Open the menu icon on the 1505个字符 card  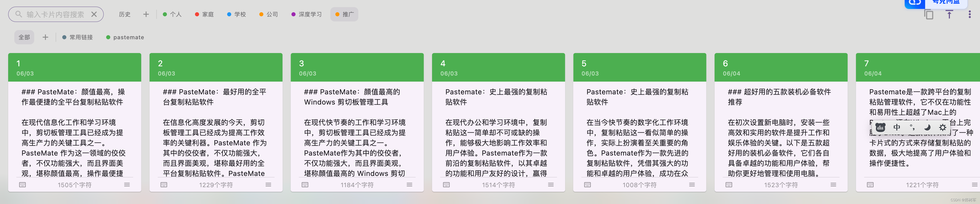(x=127, y=185)
